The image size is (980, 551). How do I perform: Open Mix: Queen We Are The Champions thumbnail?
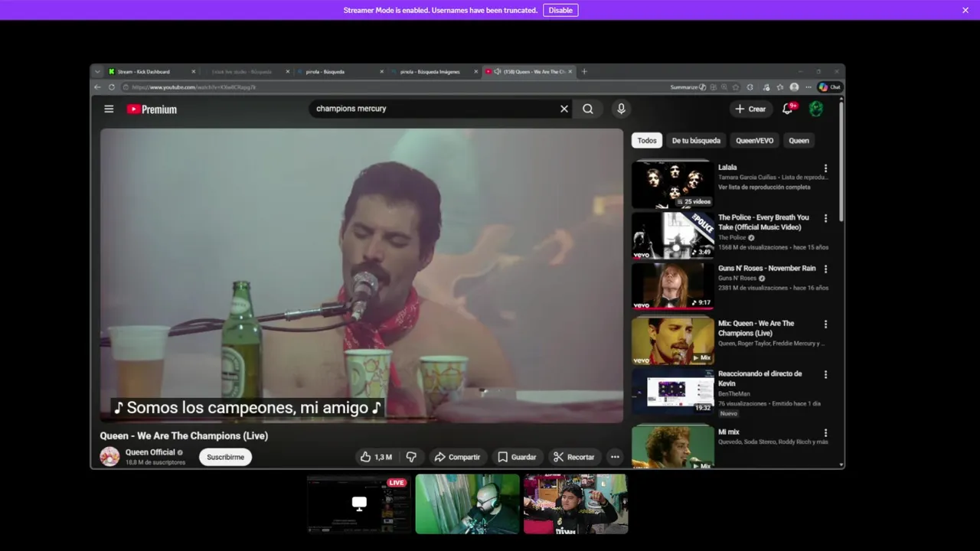672,341
